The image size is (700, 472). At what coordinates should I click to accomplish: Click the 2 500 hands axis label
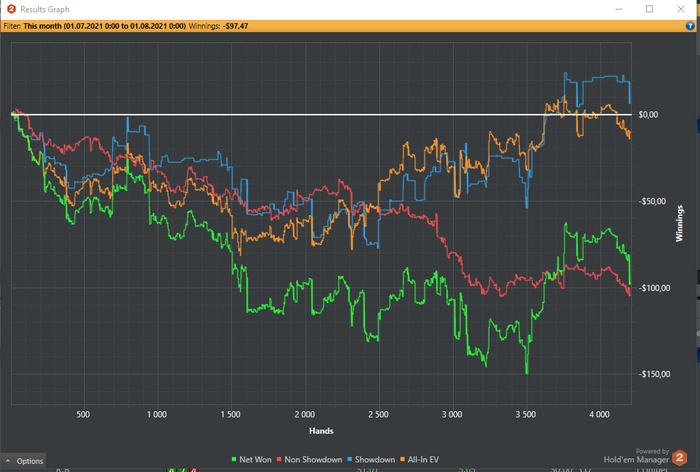tap(378, 414)
